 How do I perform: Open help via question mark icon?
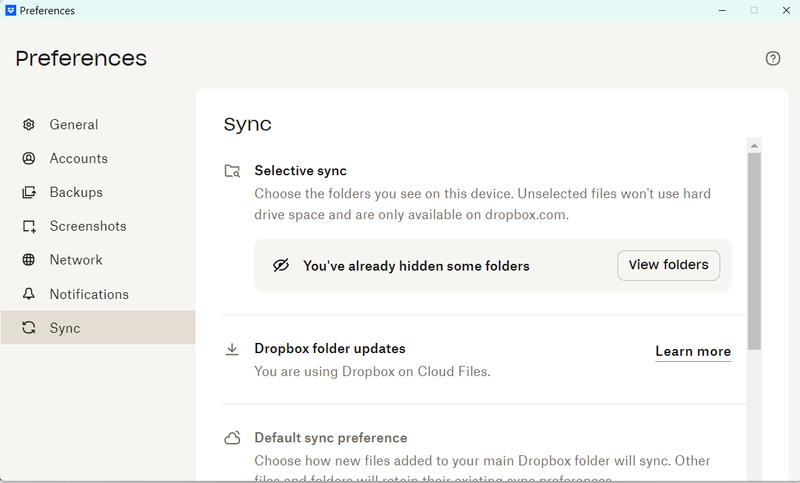pos(773,58)
